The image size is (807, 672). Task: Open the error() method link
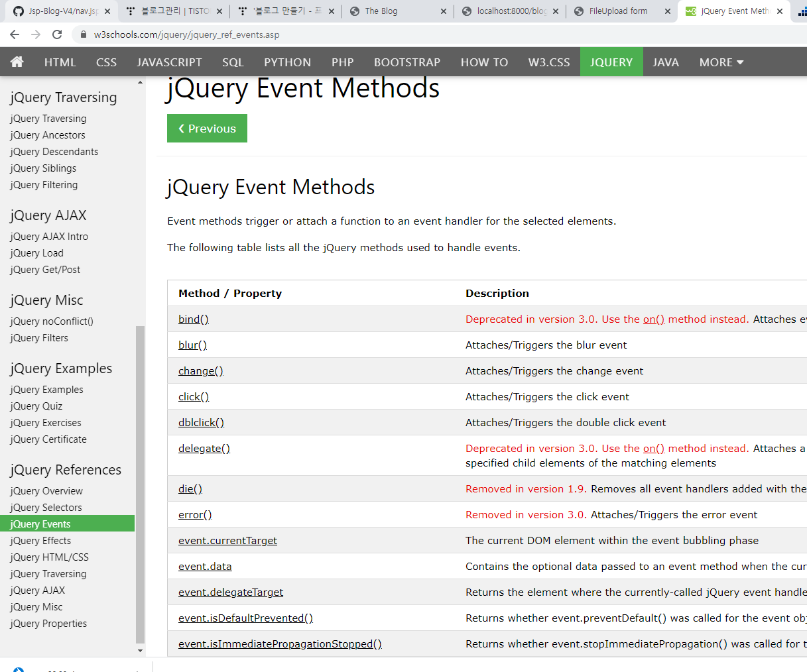(x=195, y=514)
